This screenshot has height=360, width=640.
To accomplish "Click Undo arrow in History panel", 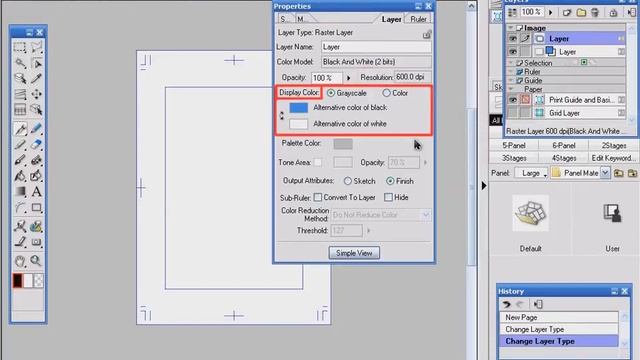I will point(507,304).
